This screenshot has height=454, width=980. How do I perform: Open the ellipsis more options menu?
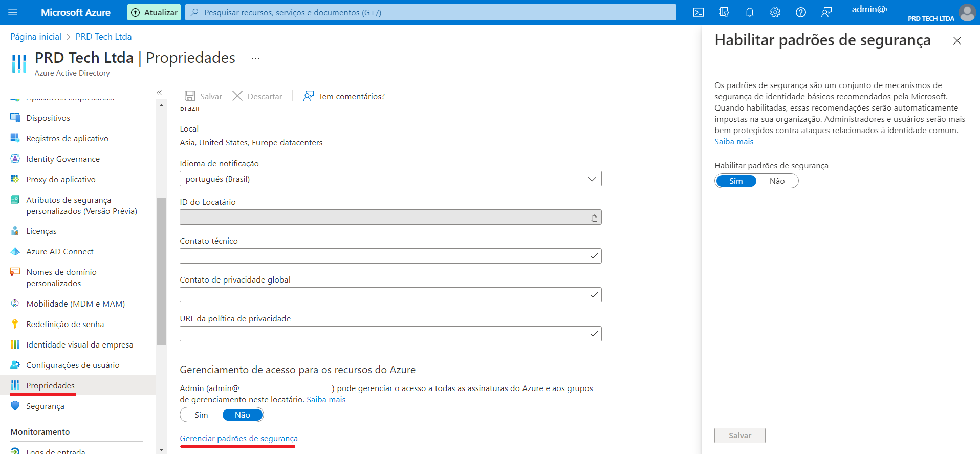[x=255, y=59]
